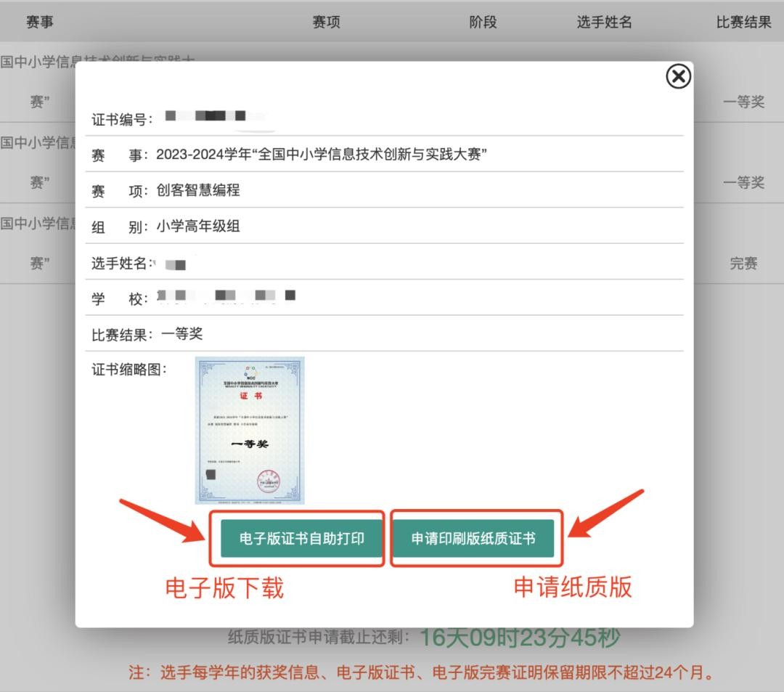Click the 选手姓名 column header
Screen dimensions: 784x692
pos(604,22)
